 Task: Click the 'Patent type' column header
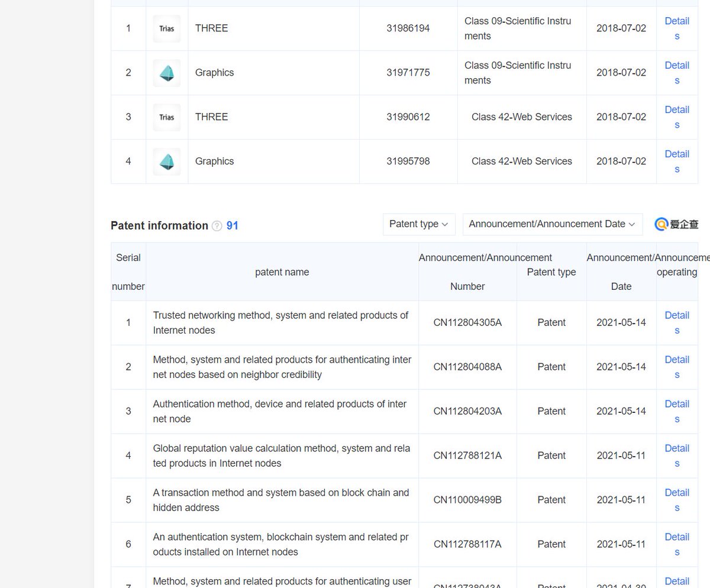click(x=551, y=272)
